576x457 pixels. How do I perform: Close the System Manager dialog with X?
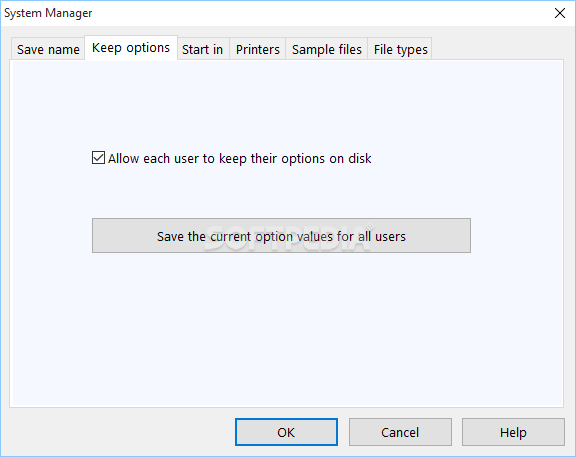click(559, 13)
